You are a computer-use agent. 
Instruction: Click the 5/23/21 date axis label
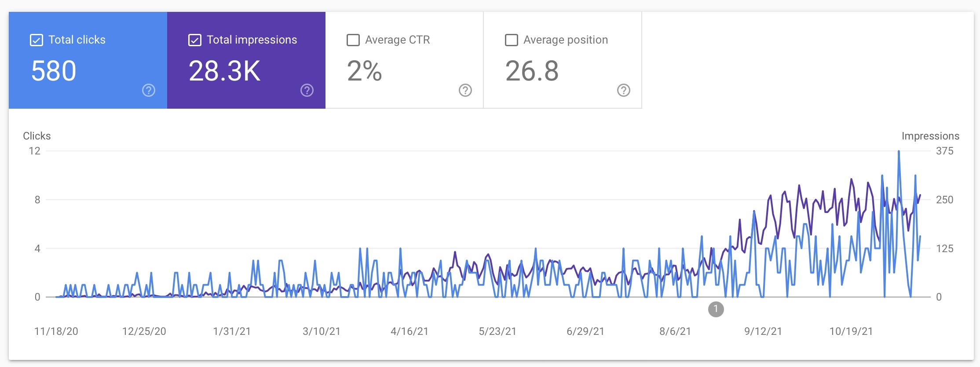coord(497,331)
